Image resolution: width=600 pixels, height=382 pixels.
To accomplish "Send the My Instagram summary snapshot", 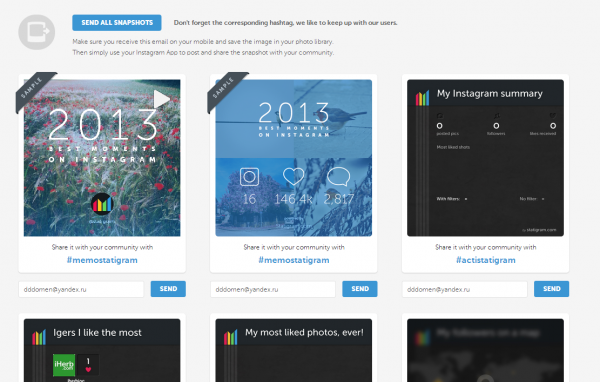I will pyautogui.click(x=551, y=289).
